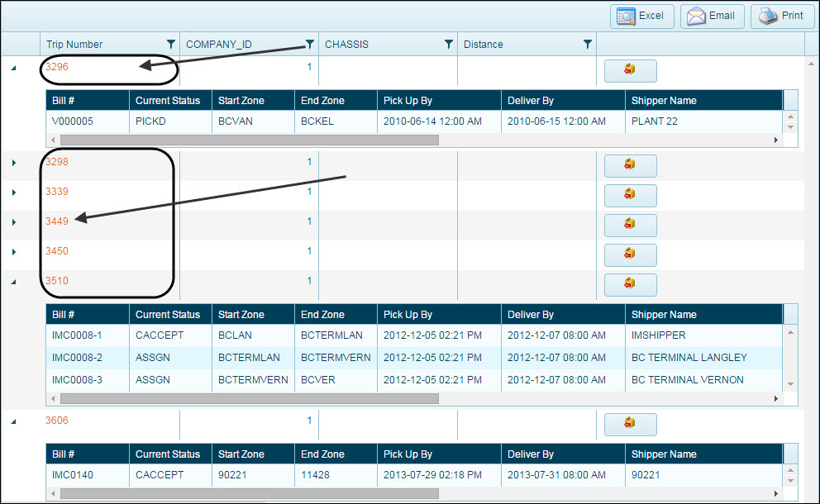Screen dimensions: 820x504
Task: Sort by CHASSIS column header
Action: click(346, 45)
